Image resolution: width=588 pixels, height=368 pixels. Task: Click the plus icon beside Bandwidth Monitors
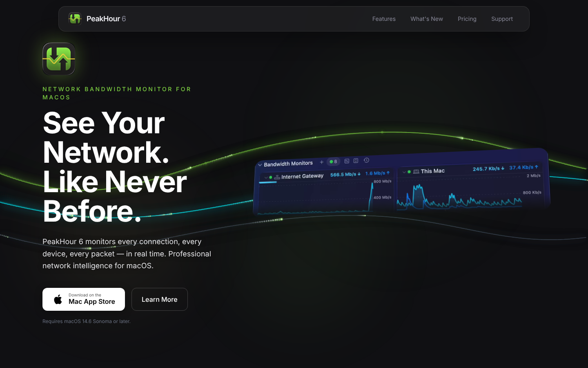click(322, 162)
